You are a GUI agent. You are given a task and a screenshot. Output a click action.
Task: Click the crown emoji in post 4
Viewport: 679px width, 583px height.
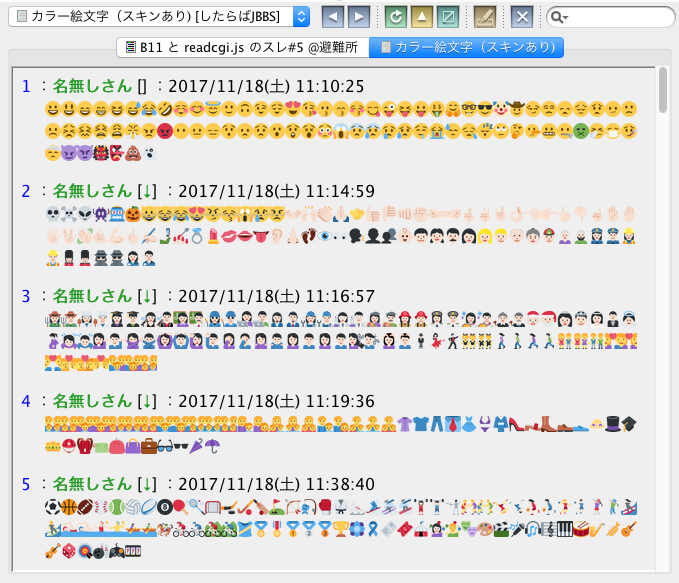pyautogui.click(x=52, y=446)
